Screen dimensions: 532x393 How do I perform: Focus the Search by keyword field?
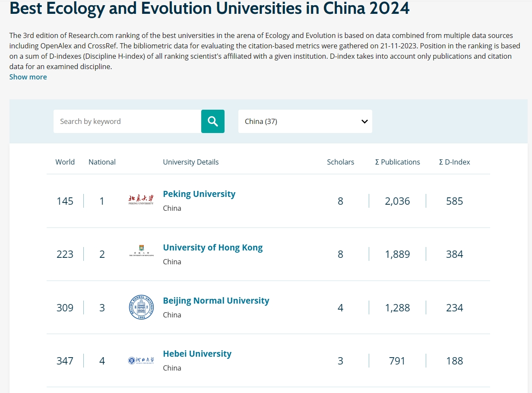(x=127, y=121)
